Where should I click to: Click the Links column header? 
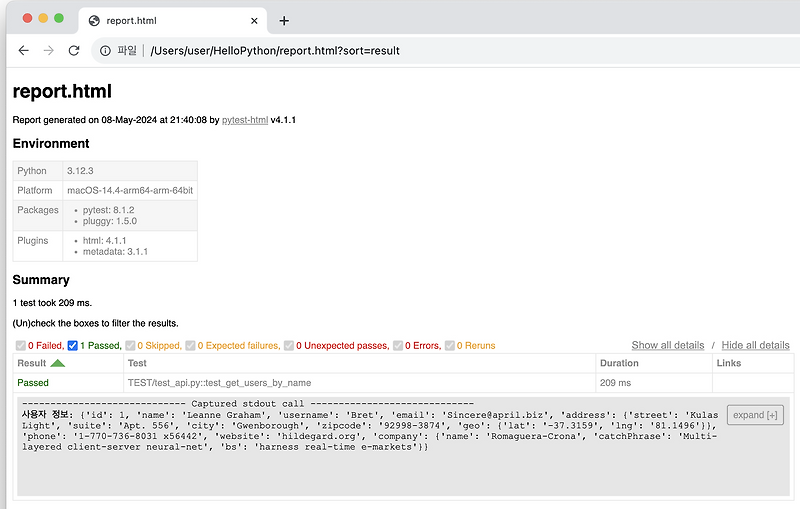point(753,363)
